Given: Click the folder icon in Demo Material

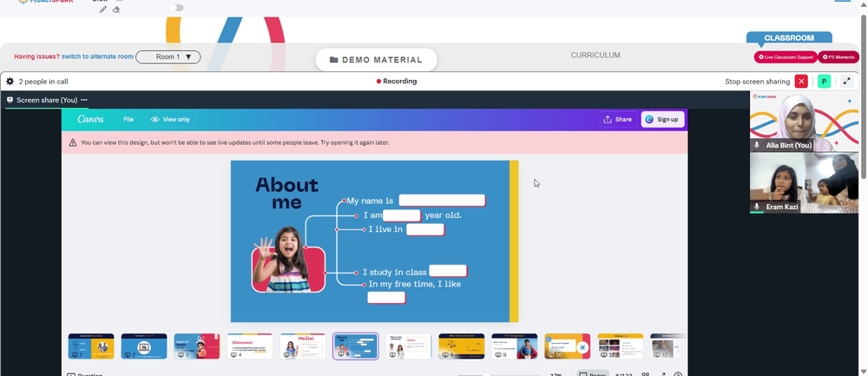Looking at the screenshot, I should 334,60.
